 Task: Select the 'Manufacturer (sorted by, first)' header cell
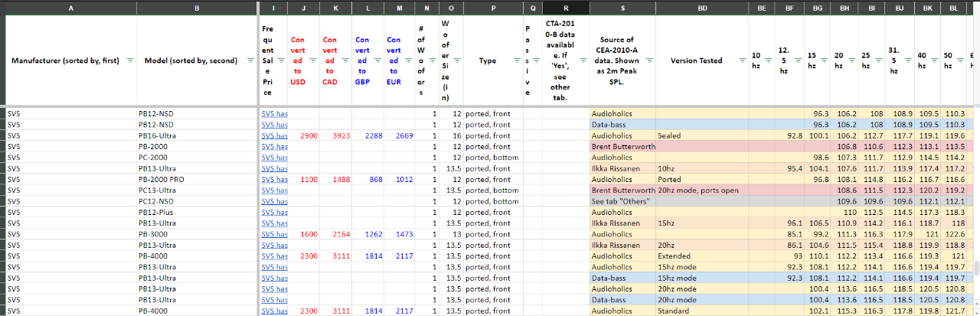tap(71, 60)
